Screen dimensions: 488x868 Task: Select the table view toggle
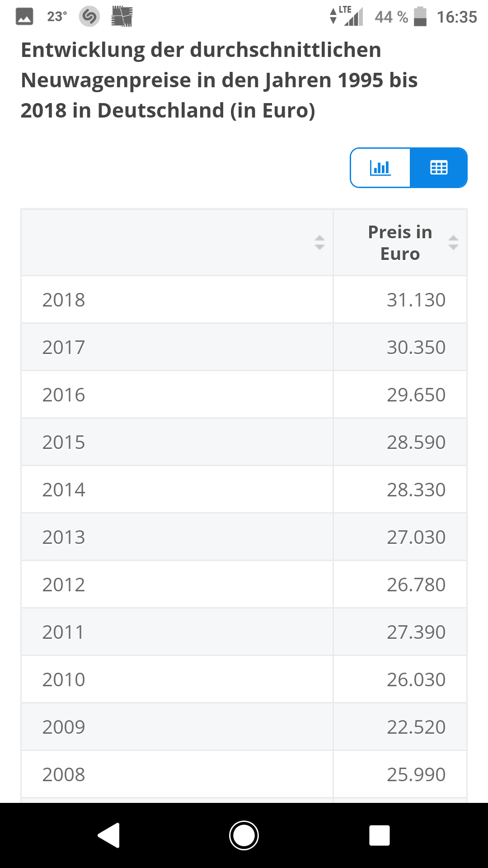438,168
